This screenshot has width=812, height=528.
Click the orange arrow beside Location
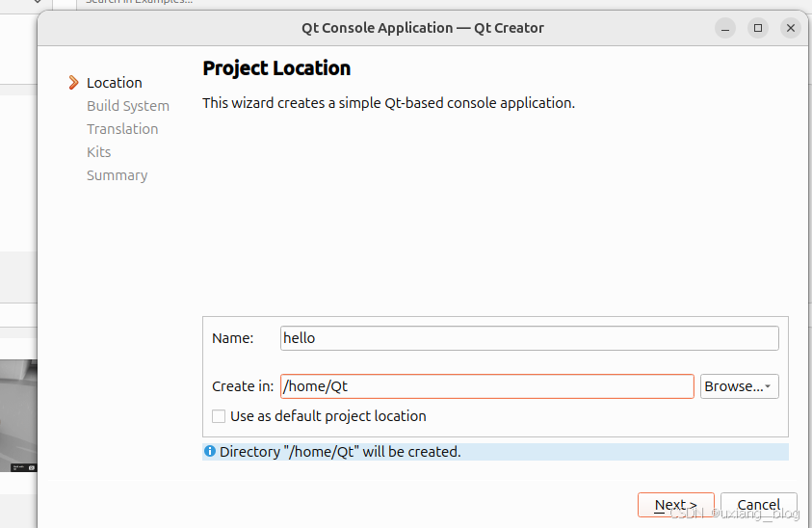[73, 83]
